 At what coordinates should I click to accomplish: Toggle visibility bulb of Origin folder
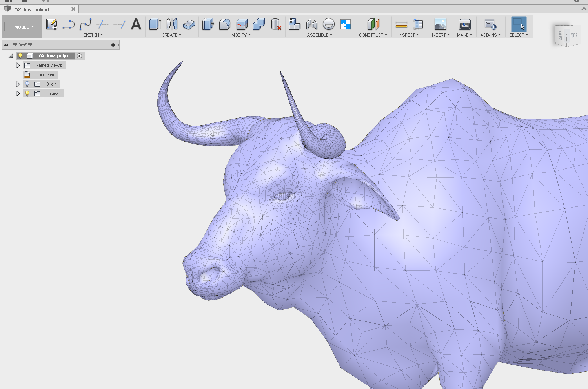27,84
